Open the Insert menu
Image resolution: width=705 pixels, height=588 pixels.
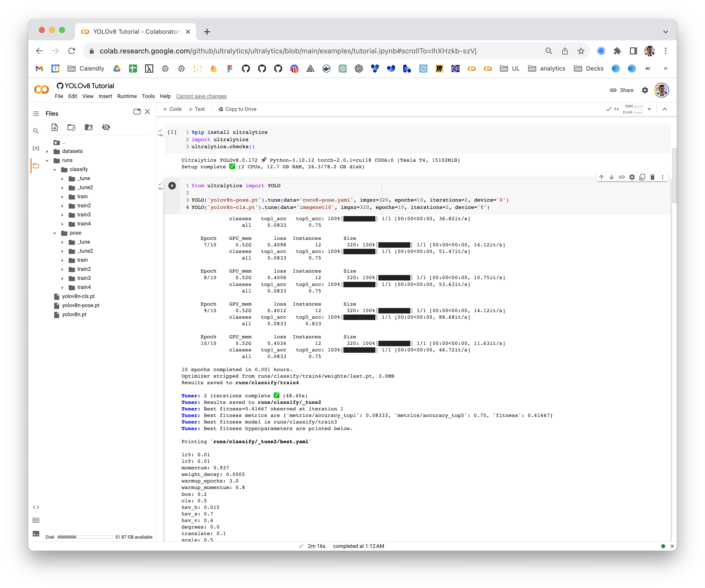pyautogui.click(x=105, y=96)
